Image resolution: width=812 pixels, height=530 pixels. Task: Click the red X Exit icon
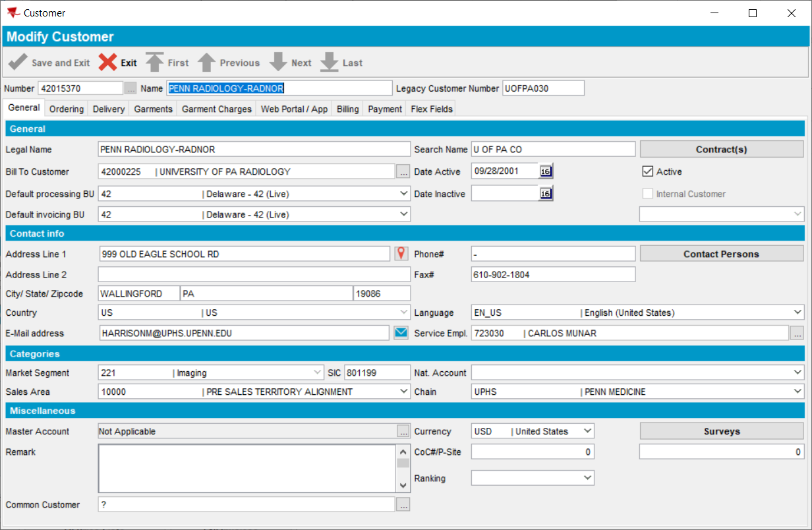coord(108,63)
